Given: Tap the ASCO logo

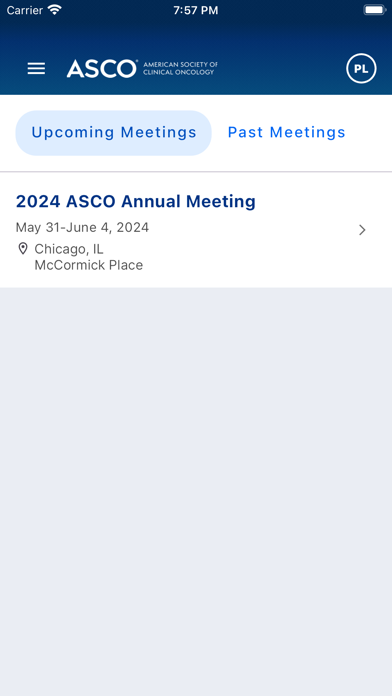Looking at the screenshot, I should pos(102,69).
